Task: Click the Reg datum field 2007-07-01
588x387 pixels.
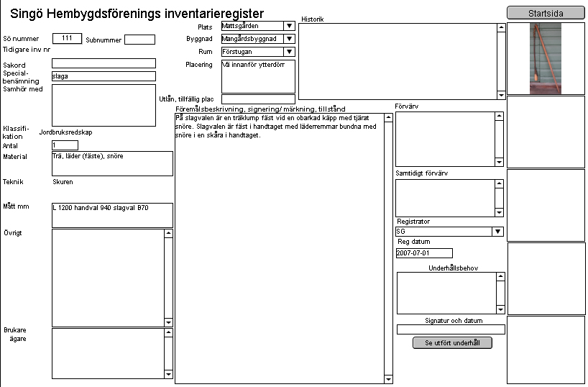Action: (x=424, y=253)
